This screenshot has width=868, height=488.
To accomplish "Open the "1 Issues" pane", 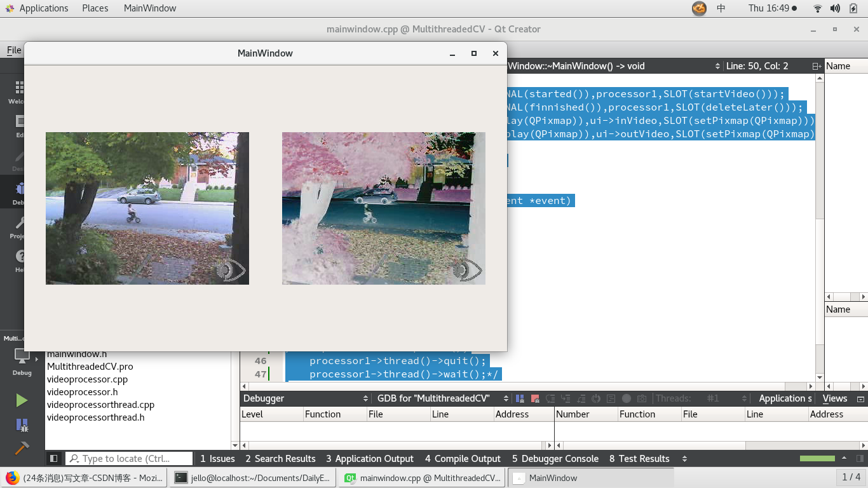I will coord(219,458).
